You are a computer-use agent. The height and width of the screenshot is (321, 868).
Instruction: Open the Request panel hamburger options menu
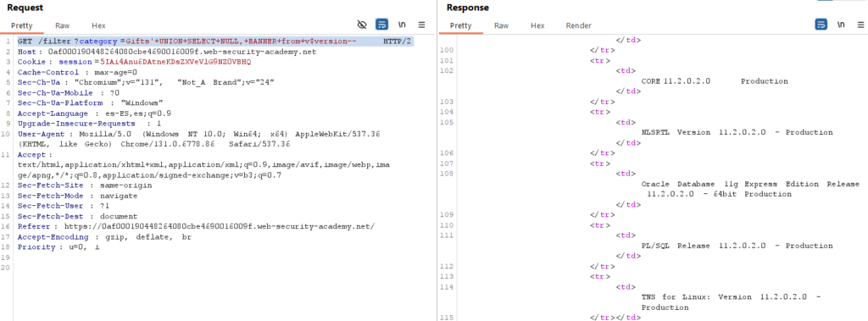pyautogui.click(x=421, y=25)
